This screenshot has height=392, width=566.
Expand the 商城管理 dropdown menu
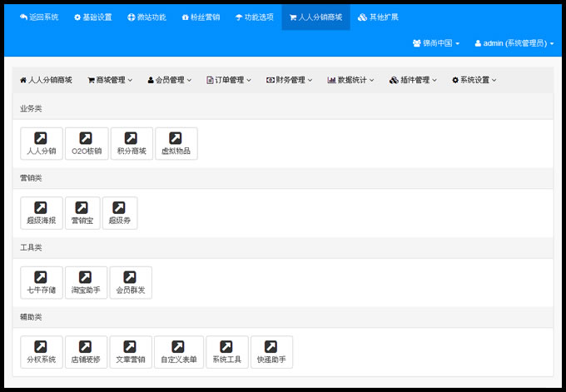[x=110, y=81]
